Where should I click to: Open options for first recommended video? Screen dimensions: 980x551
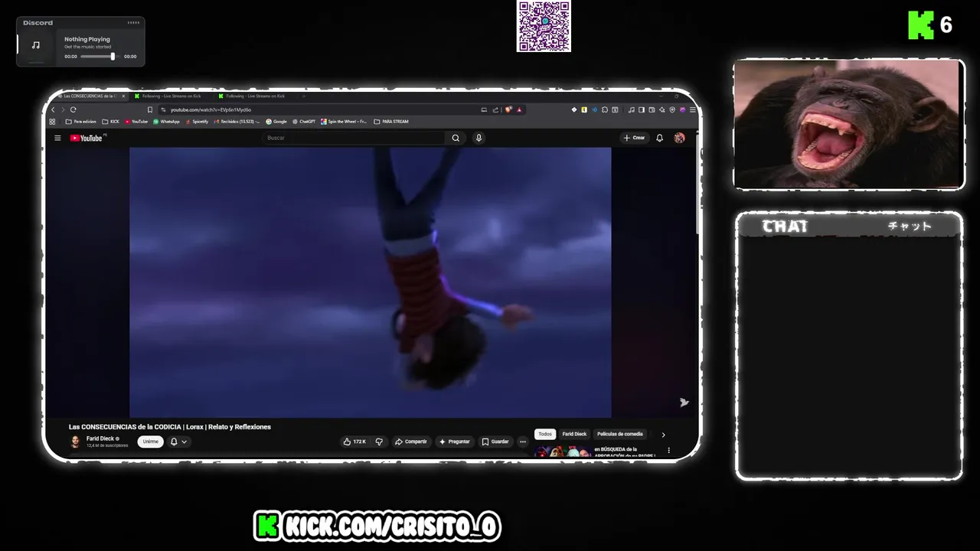click(668, 450)
